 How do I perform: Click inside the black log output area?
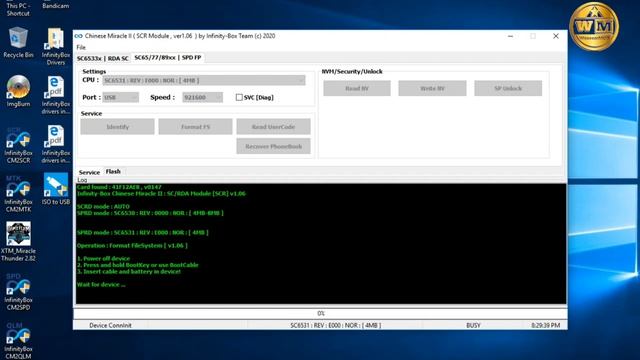(321, 244)
